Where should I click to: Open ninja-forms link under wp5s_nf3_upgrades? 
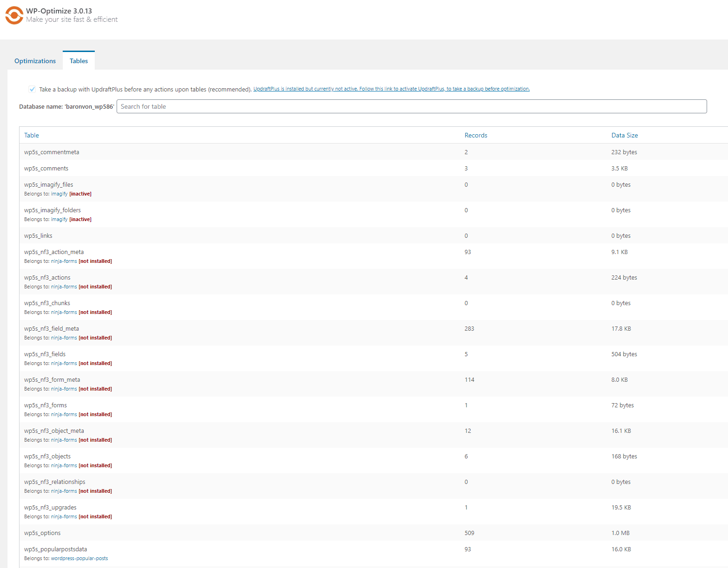[x=64, y=516]
